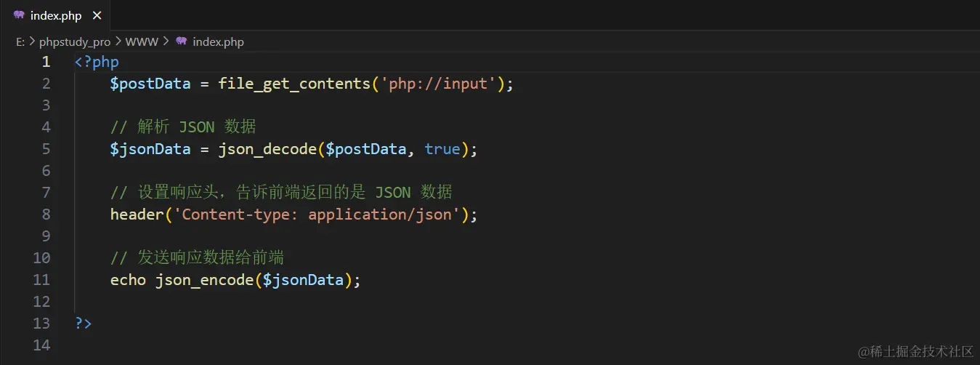Click the '// 解析 JSON 数据' comment
The height and width of the screenshot is (365, 980).
point(183,127)
